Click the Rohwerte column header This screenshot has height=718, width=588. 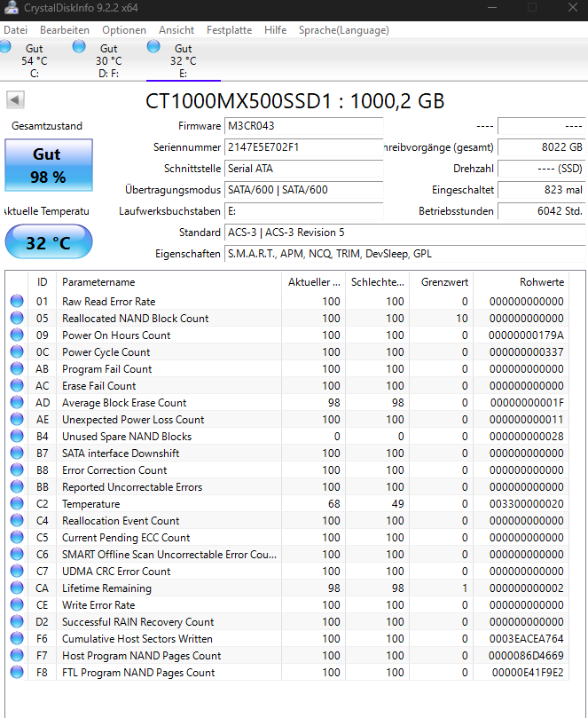coord(521,282)
